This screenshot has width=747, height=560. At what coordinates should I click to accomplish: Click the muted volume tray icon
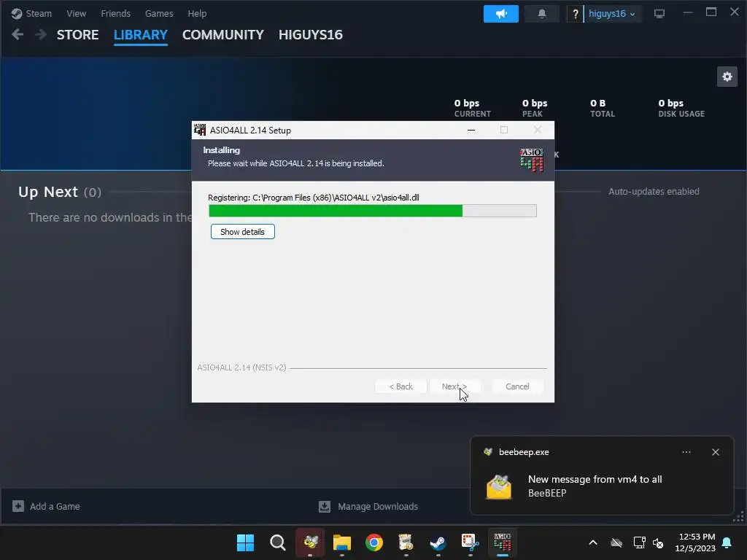[x=658, y=542]
